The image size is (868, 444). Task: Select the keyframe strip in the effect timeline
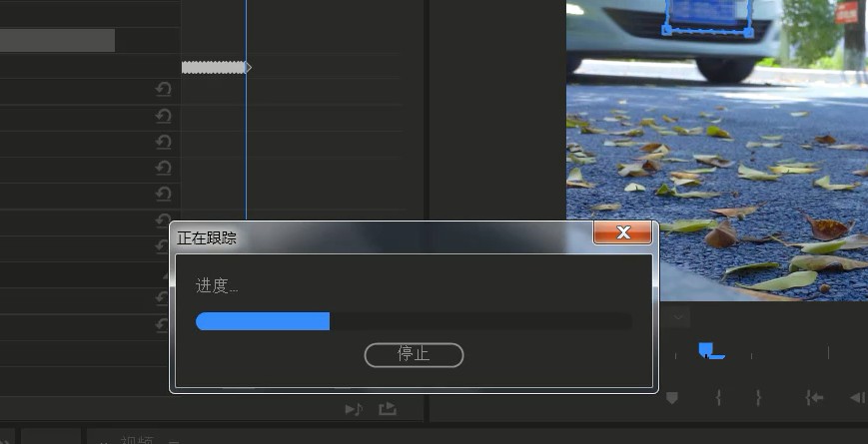click(x=214, y=67)
